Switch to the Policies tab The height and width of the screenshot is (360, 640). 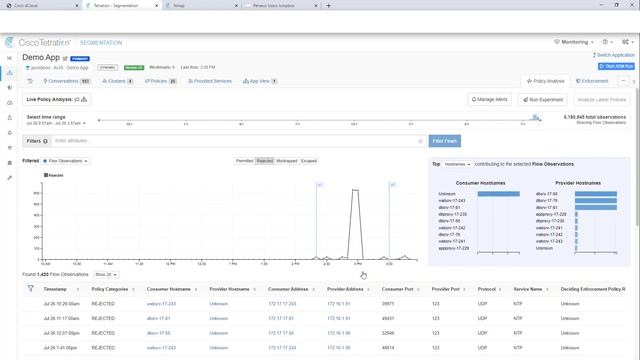[x=161, y=81]
